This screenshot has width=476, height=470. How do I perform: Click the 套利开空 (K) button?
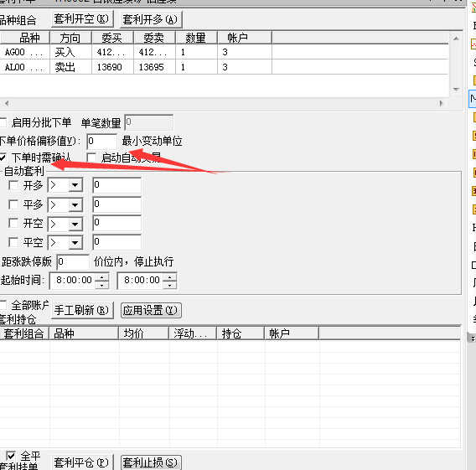[x=82, y=19]
